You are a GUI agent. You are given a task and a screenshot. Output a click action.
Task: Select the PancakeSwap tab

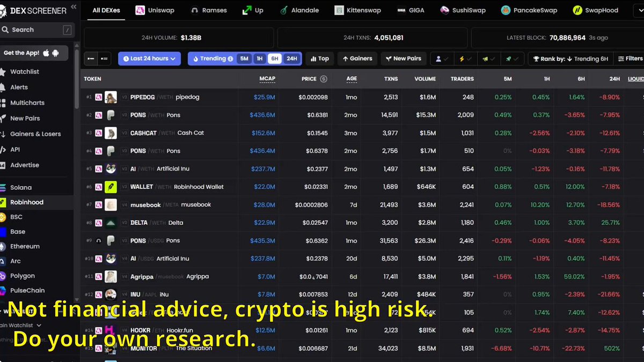coord(529,10)
